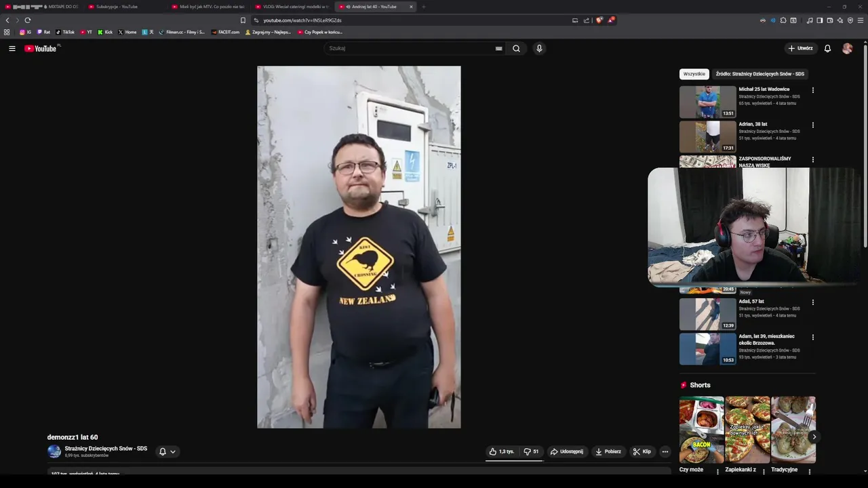Open the VPN shield icon in toolbar
The width and height of the screenshot is (868, 488).
[x=850, y=20]
